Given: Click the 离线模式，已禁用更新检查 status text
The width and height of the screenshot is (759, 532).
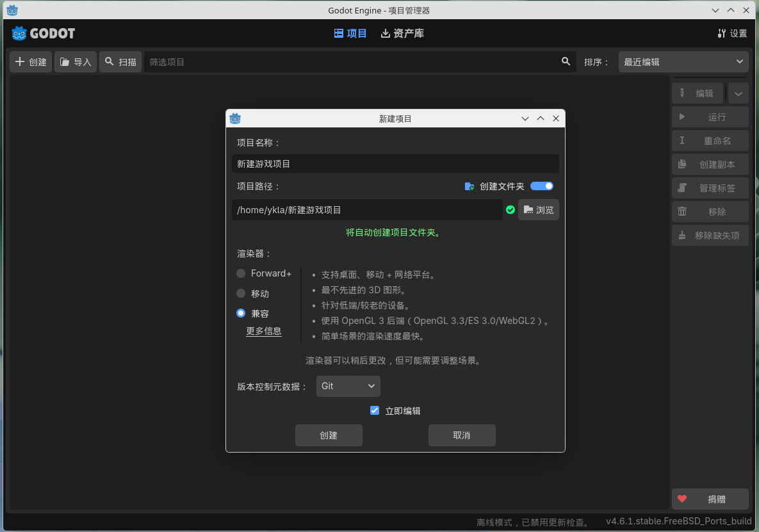Looking at the screenshot, I should 534,522.
